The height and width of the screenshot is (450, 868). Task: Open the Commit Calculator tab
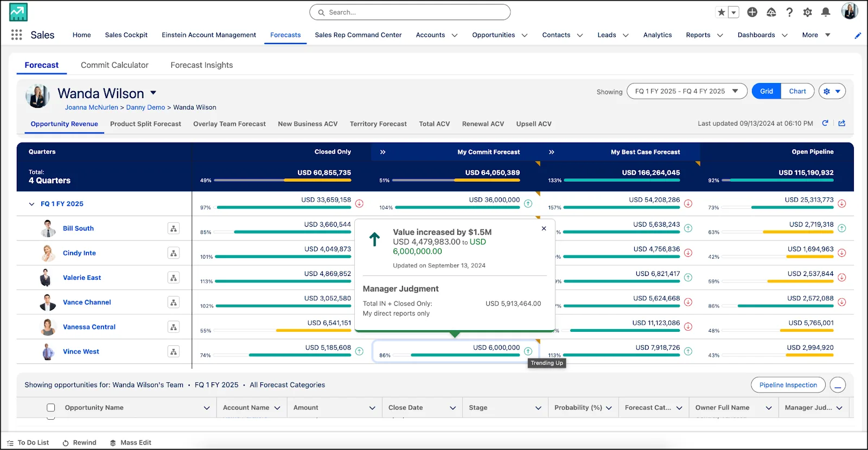point(114,65)
